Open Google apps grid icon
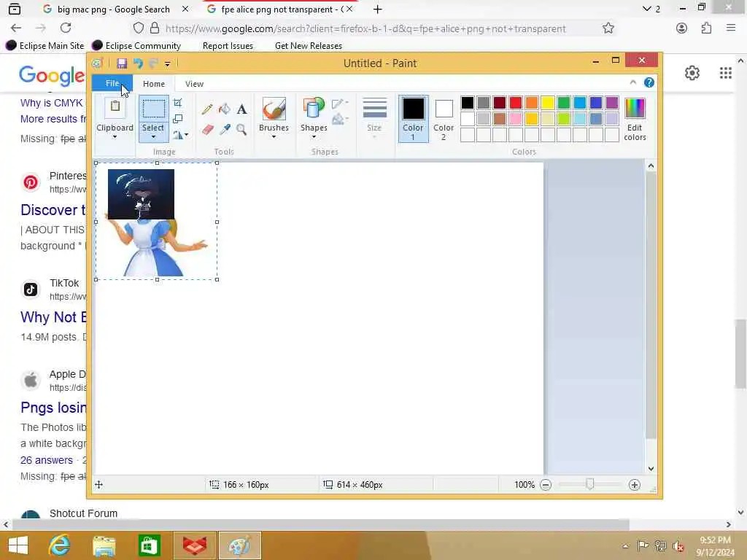Viewport: 747px width, 560px height. [x=726, y=73]
